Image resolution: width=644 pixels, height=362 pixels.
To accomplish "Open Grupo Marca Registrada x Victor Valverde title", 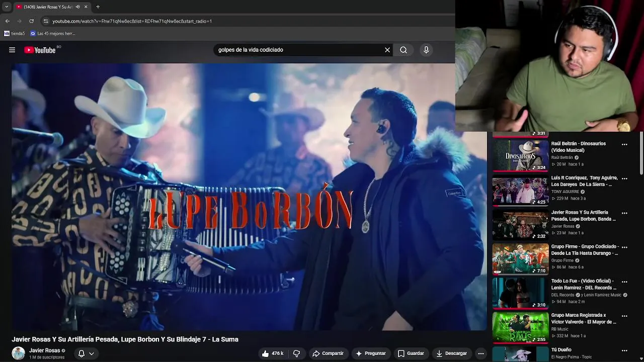I will point(584,319).
